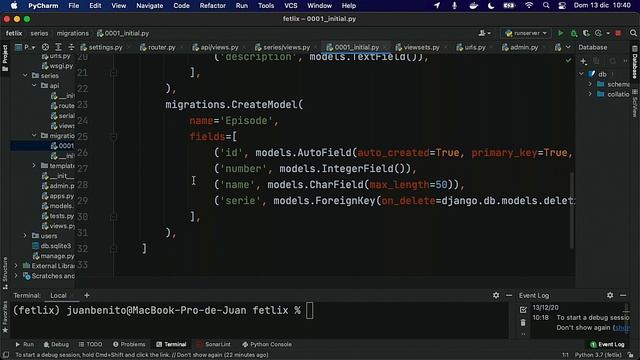Toggle fold marker on line 21

(114, 73)
